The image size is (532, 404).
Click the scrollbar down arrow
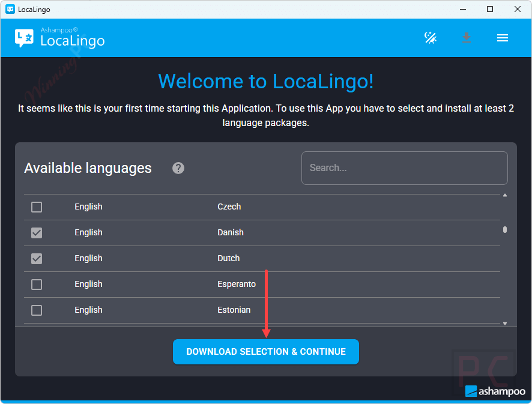coord(505,324)
